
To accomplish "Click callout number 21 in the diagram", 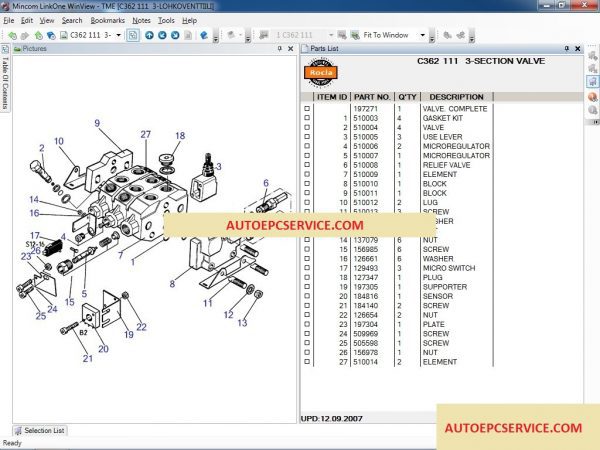I will 88,358.
